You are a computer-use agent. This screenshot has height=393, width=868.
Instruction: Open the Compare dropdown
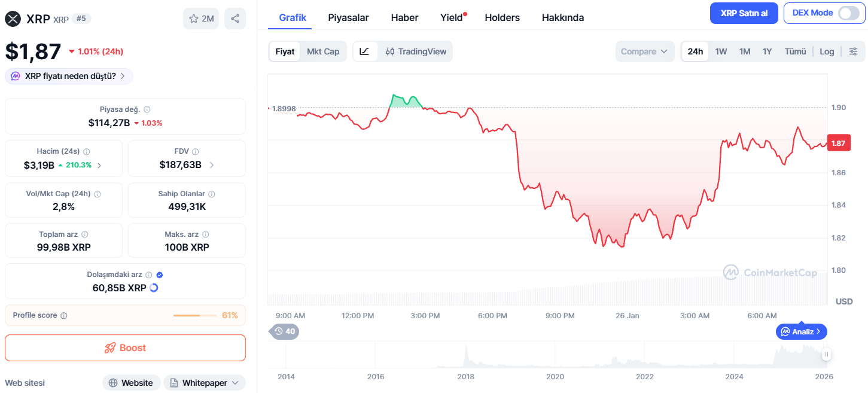click(645, 51)
